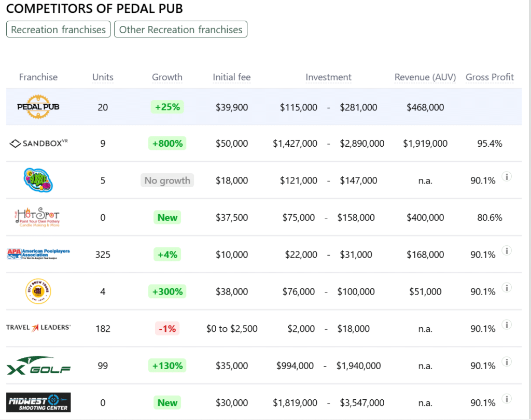Image resolution: width=531 pixels, height=420 pixels.
Task: Click the 99 units value
Action: pyautogui.click(x=103, y=366)
